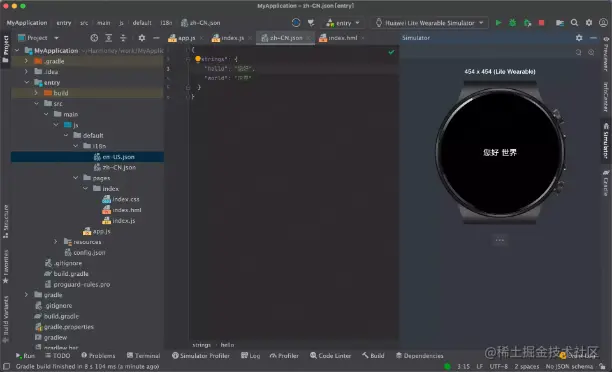Open IDE settings gear in the top toolbar
The width and height of the screenshot is (612, 372).
(589, 23)
